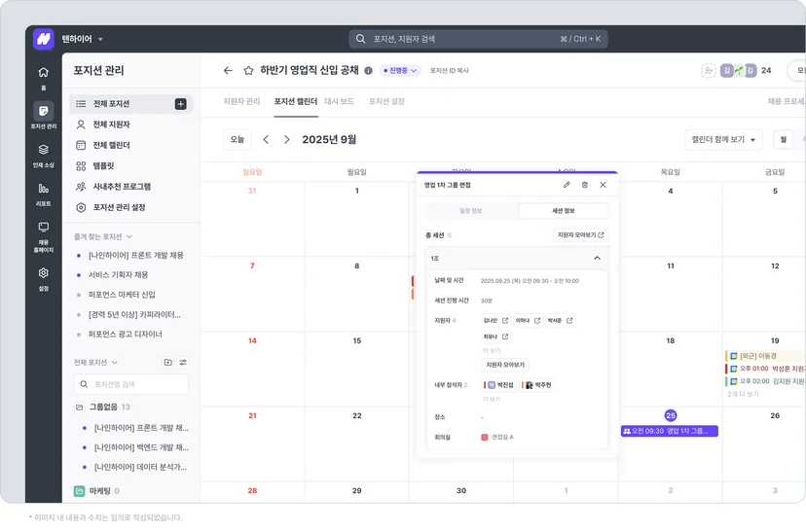Open 오전 09:30 영업 1차 그룹 event
This screenshot has height=532, width=806.
pos(670,432)
